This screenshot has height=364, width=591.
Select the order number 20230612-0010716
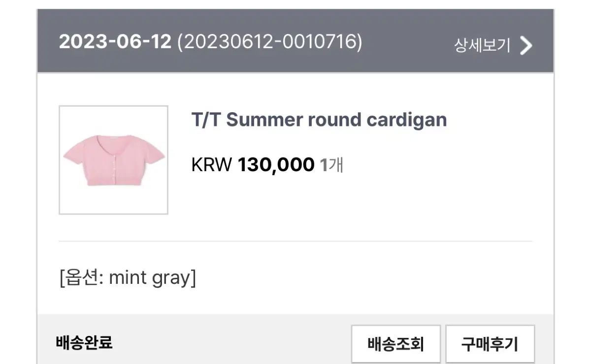[269, 42]
